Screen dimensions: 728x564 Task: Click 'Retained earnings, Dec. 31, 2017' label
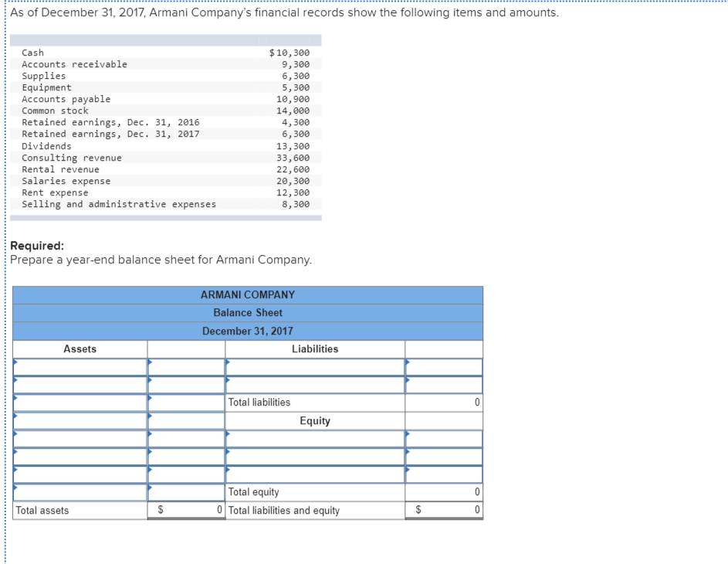[110, 134]
